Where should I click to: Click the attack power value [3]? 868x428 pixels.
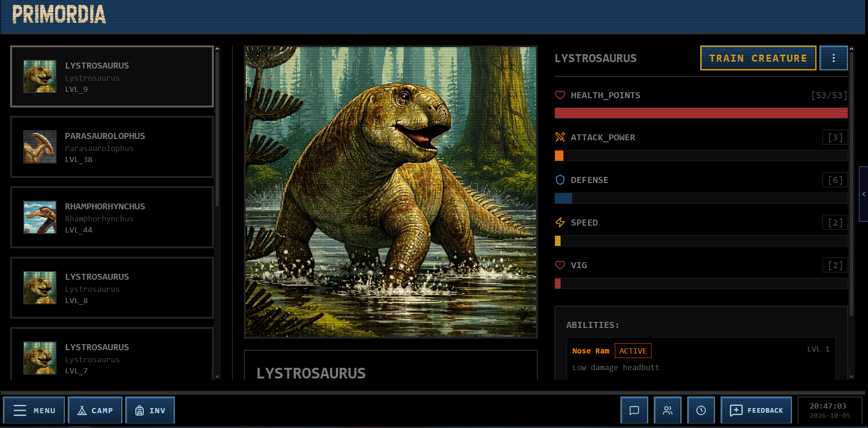835,138
